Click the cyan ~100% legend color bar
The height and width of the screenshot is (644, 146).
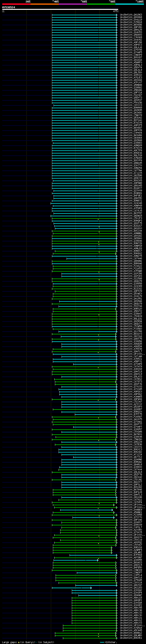click(x=130, y=4)
